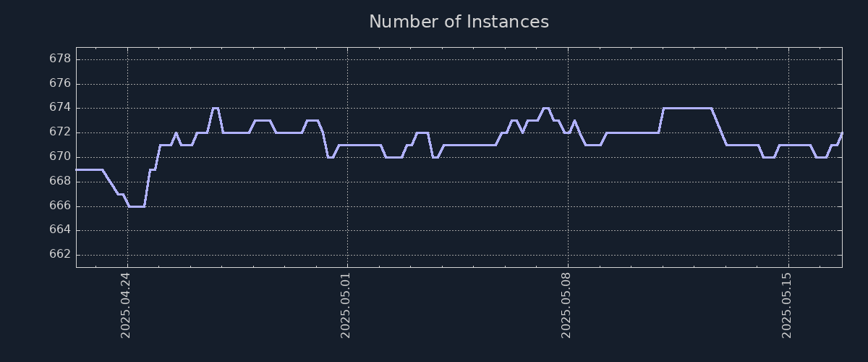Click the x-axis date 2025.05.01
This screenshot has height=362, width=868.
pyautogui.click(x=346, y=305)
